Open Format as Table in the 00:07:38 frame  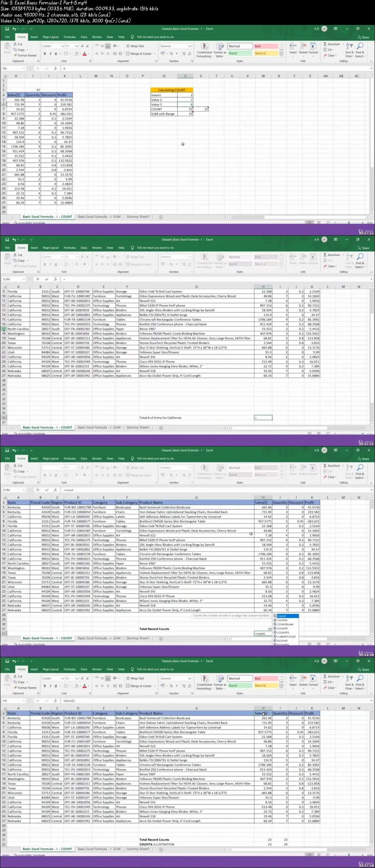click(220, 682)
